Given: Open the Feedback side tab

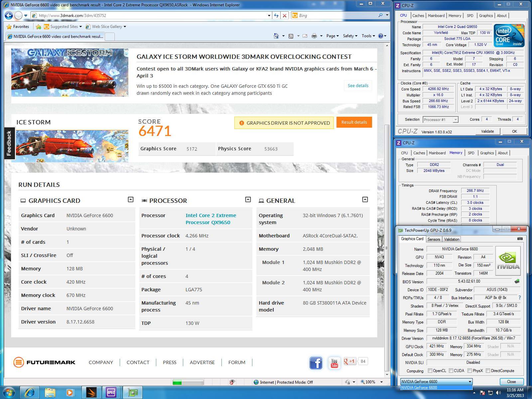Looking at the screenshot, I should [x=9, y=143].
